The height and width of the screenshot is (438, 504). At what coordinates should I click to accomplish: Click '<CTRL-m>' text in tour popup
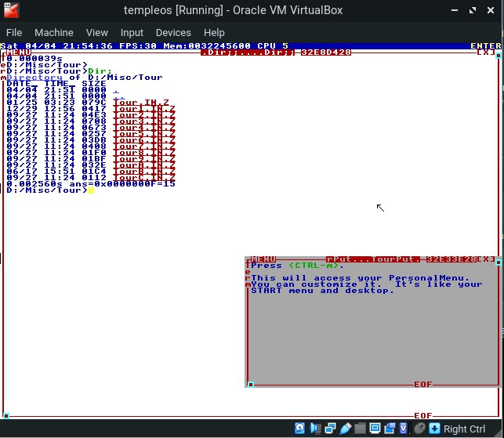(314, 266)
